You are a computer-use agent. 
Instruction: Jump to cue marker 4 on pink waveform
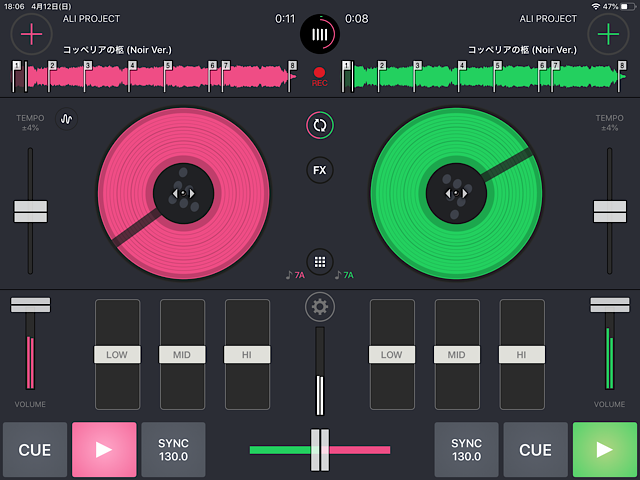point(132,65)
